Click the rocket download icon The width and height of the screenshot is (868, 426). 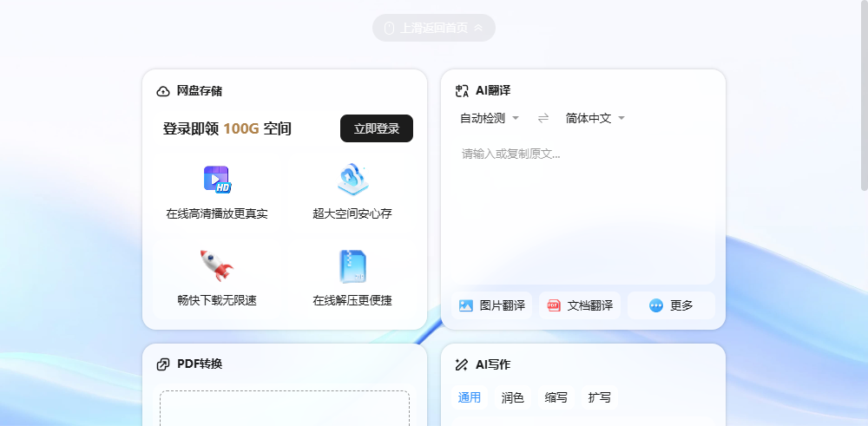click(x=217, y=265)
